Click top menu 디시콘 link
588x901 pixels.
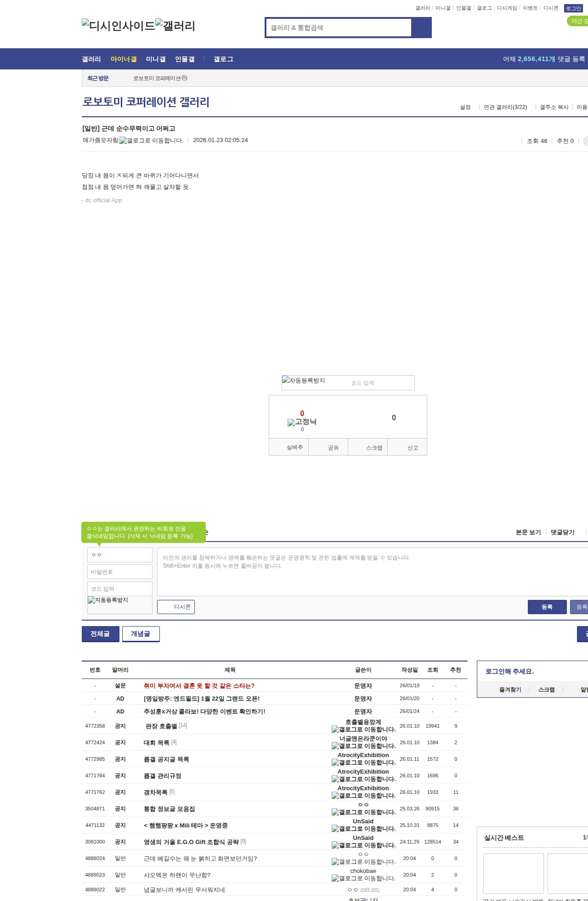pos(551,8)
